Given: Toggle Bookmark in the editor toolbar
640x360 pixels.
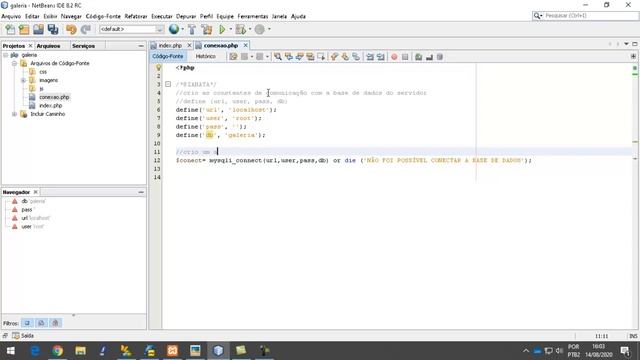Looking at the screenshot, I should 356,57.
